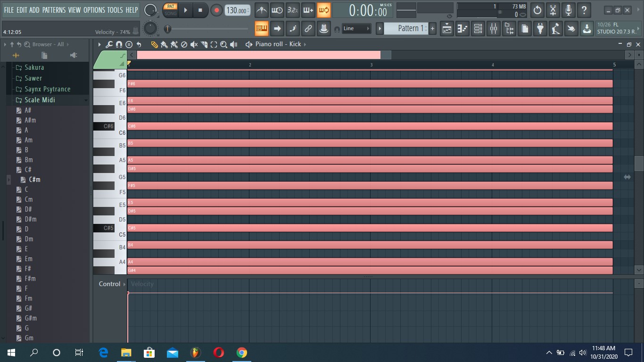Toggle the browser panel view
Screen dimensions: 644x362
[509, 29]
